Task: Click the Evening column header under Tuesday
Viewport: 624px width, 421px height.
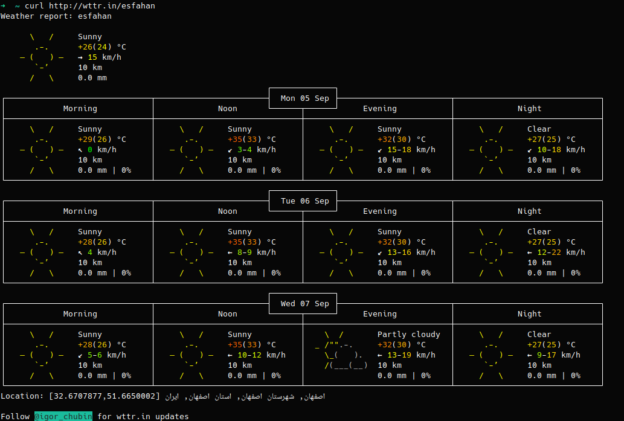Action: click(x=379, y=211)
